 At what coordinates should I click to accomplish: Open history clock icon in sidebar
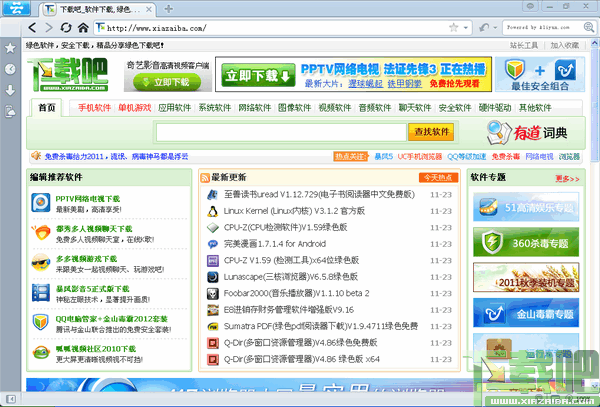coord(10,69)
